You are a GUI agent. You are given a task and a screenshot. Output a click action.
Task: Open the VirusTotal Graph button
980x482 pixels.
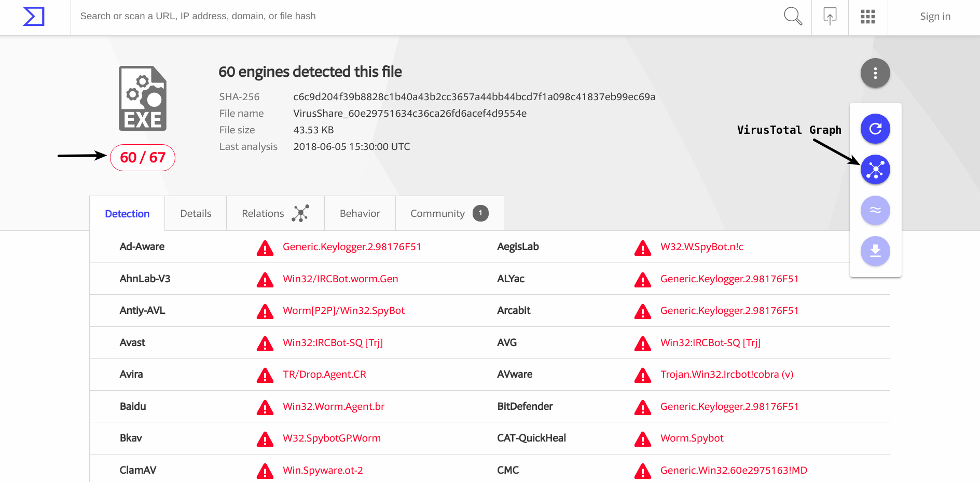pos(875,170)
